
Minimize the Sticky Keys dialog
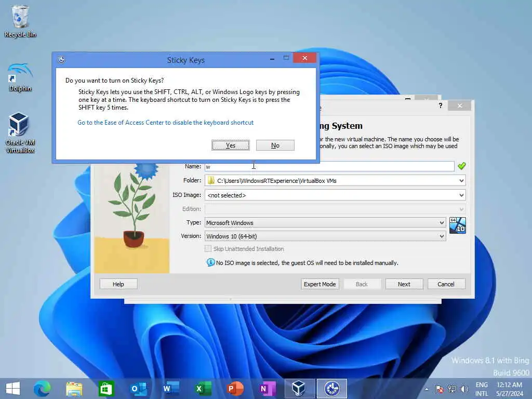click(272, 58)
